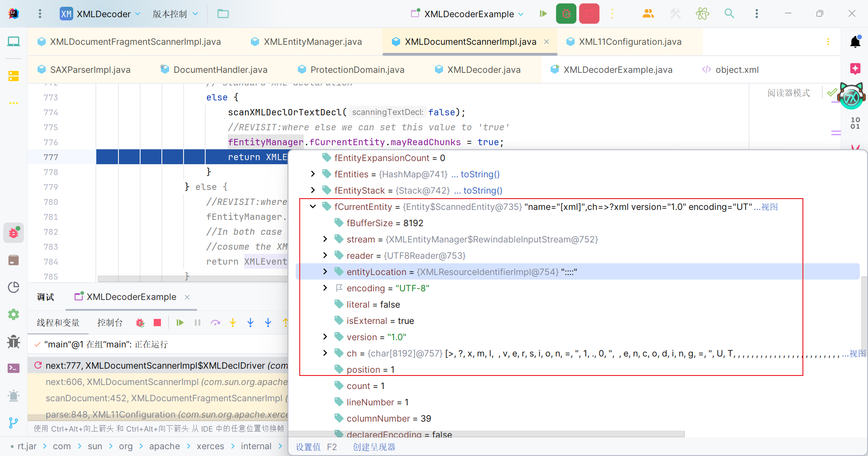Open the Terminal tool window icon
The width and height of the screenshot is (868, 456).
[x=14, y=368]
